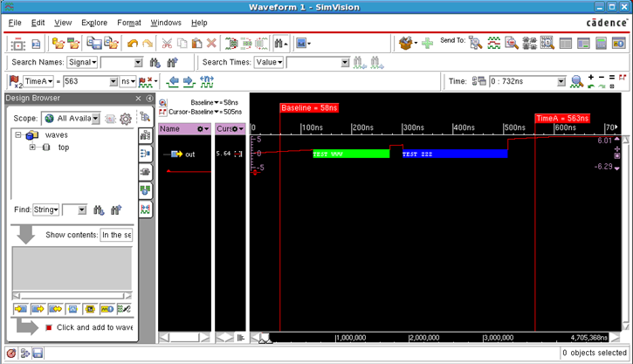Viewport: 633px width, 364px height.
Task: Click the red Delete X icon
Action: [x=211, y=44]
